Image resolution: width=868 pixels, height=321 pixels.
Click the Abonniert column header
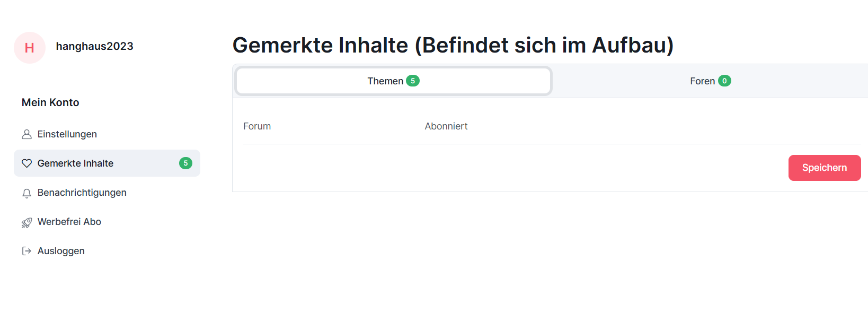click(x=446, y=126)
